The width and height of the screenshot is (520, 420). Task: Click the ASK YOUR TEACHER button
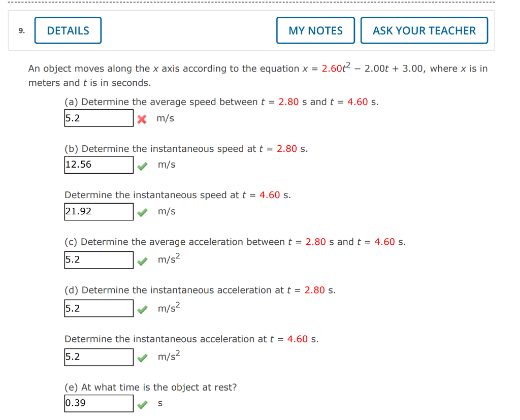[424, 30]
